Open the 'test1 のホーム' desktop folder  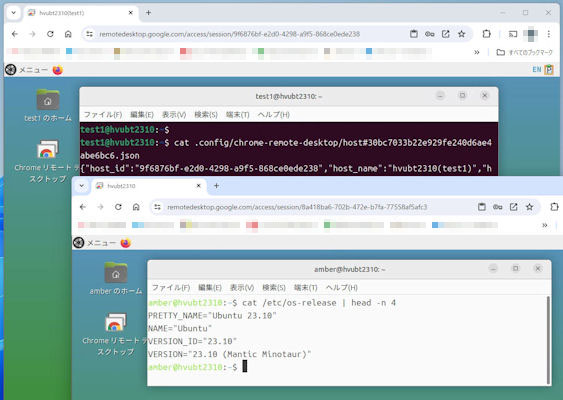[x=48, y=106]
